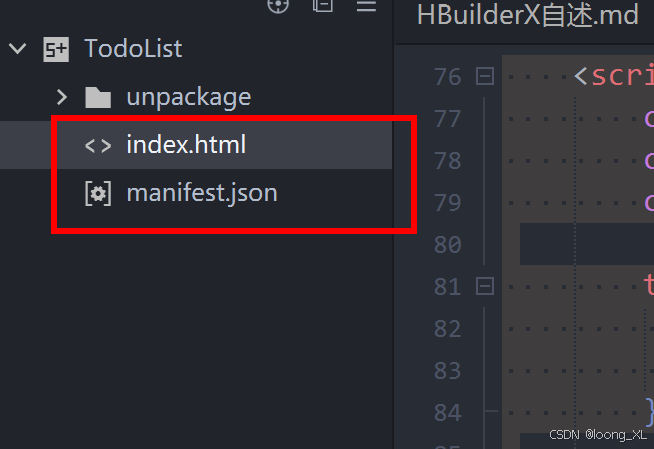
Task: Click the TodoList 5+ project icon
Action: pos(56,49)
